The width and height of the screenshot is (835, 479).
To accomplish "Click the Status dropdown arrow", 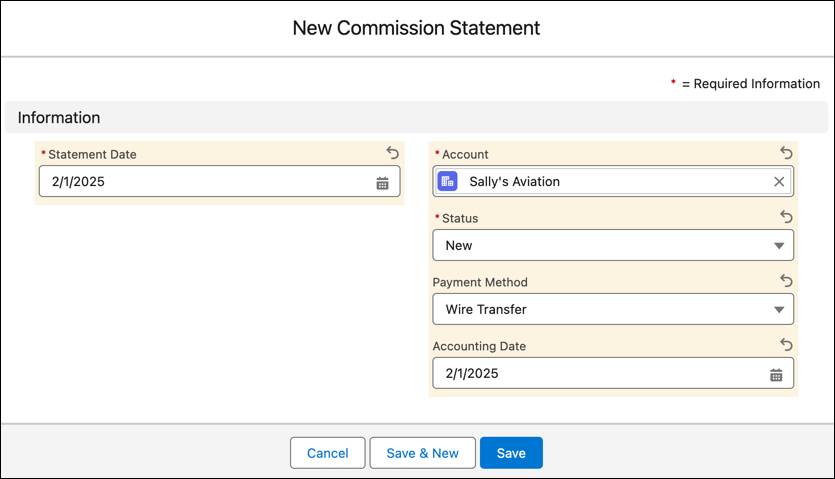I will (x=779, y=246).
